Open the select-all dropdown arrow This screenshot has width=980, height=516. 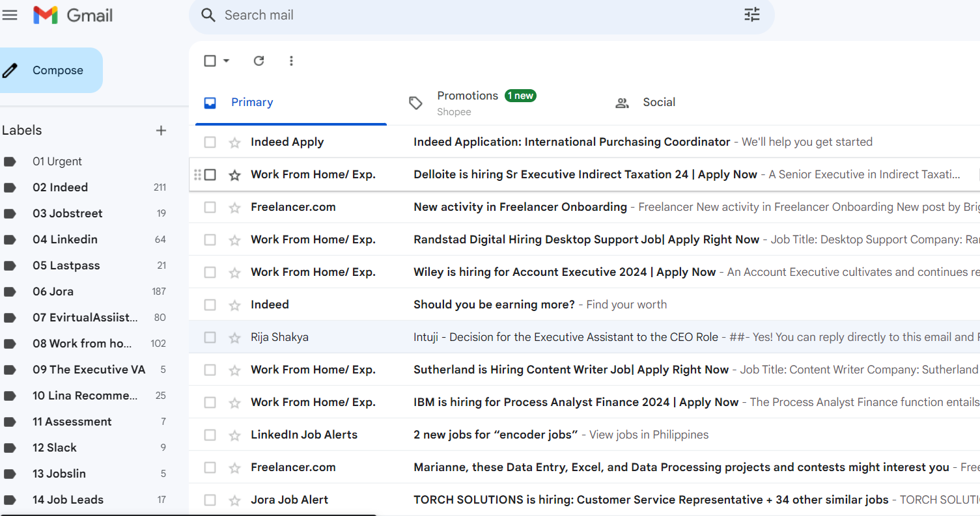coord(226,61)
